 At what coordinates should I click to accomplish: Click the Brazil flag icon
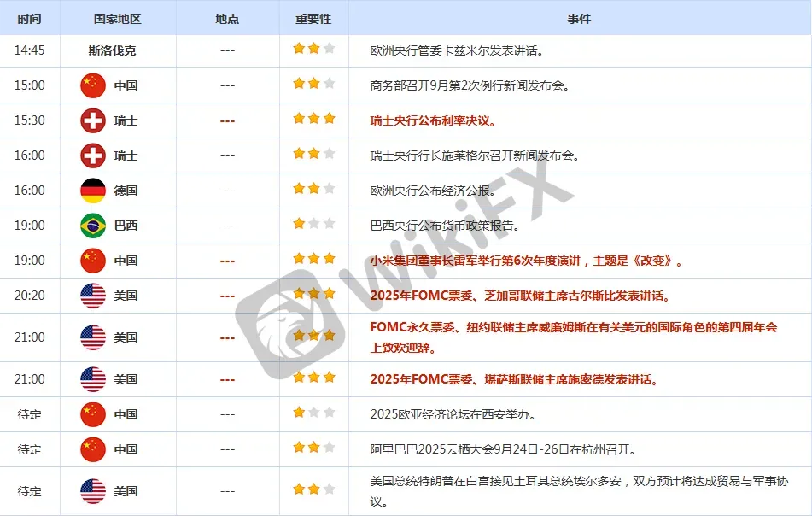click(93, 226)
